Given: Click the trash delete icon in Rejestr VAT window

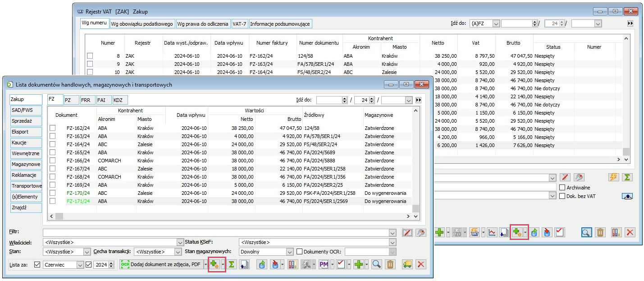Looking at the screenshot, I should click(x=600, y=232).
